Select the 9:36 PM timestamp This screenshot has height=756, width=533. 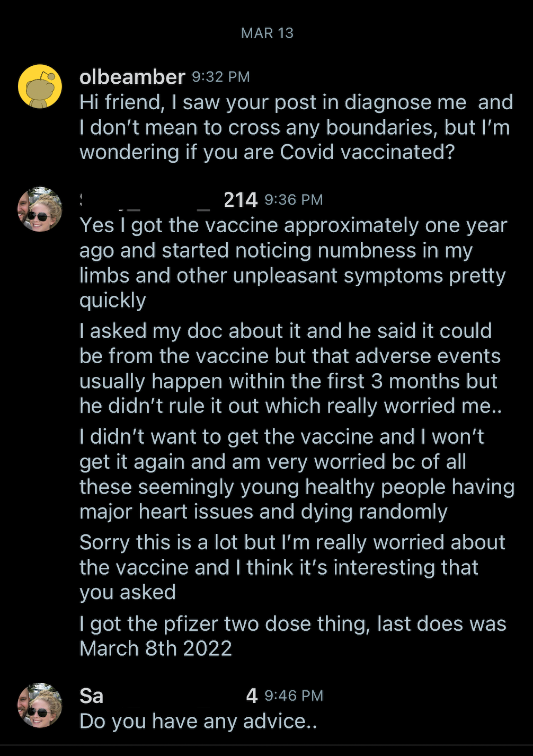294,200
